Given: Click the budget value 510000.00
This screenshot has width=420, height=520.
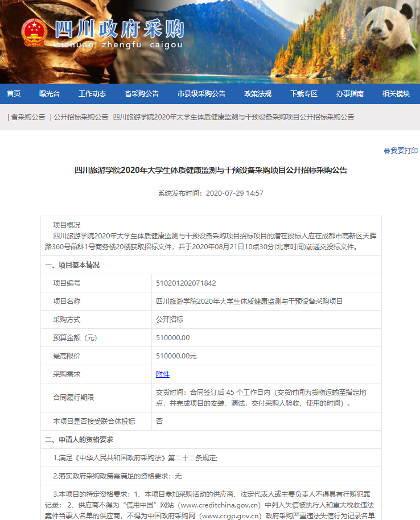Looking at the screenshot, I should pyautogui.click(x=173, y=338).
